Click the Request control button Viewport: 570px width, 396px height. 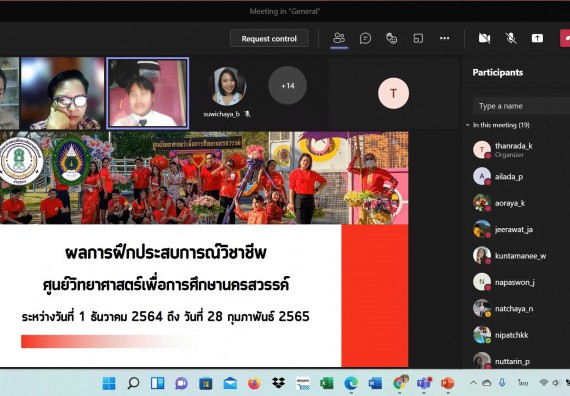point(269,39)
